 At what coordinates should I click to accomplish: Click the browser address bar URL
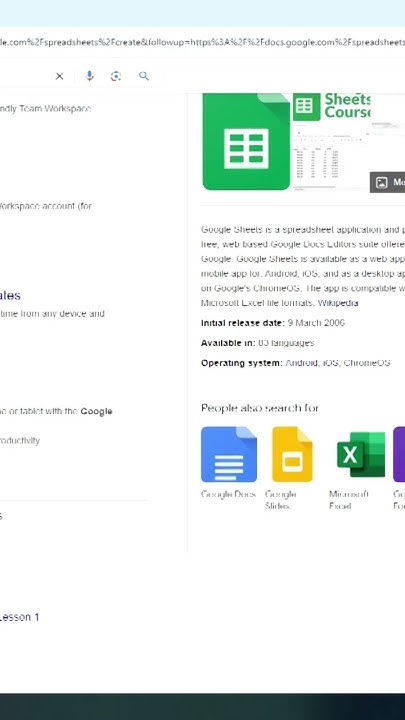202,42
